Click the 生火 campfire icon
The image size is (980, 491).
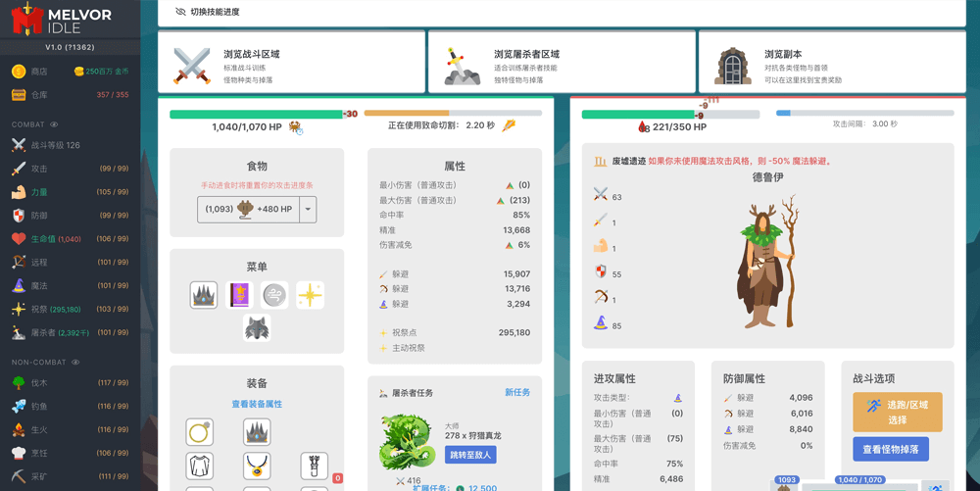(19, 429)
